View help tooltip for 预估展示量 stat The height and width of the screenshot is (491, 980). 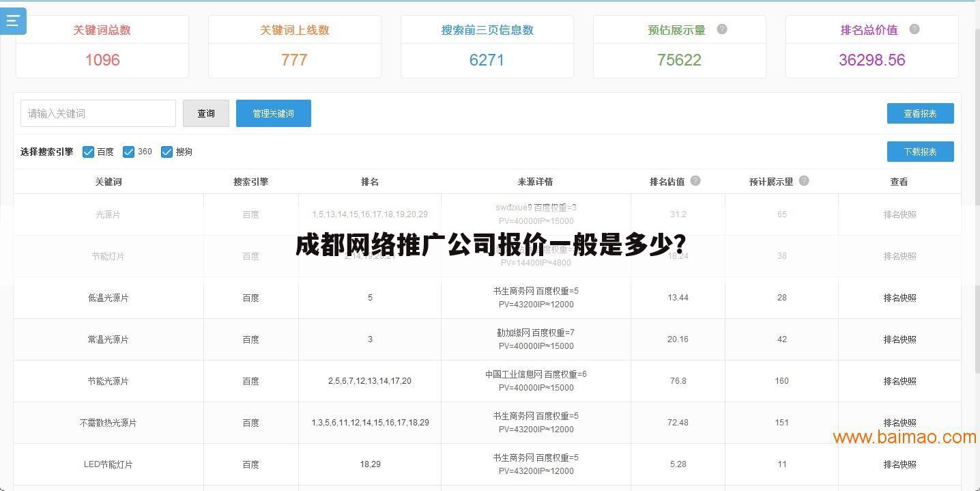[721, 29]
